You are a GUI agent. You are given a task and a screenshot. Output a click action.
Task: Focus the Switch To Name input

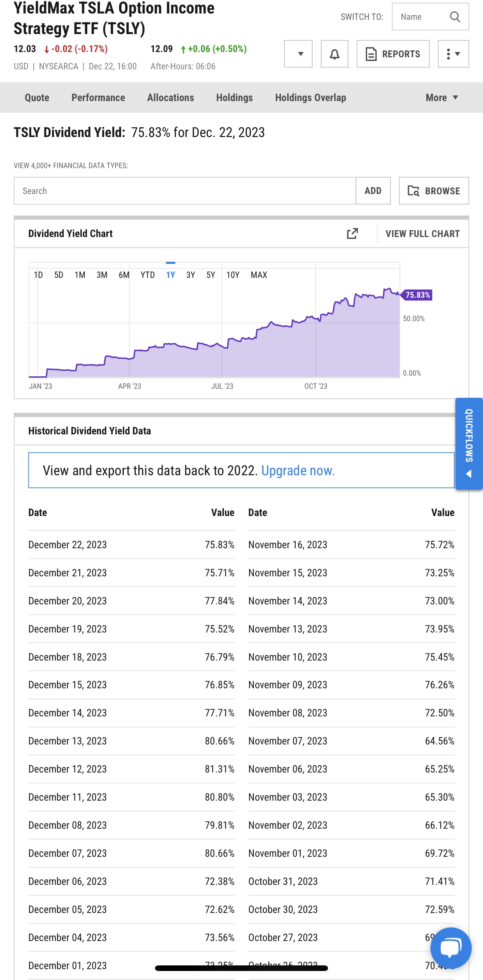(x=430, y=17)
